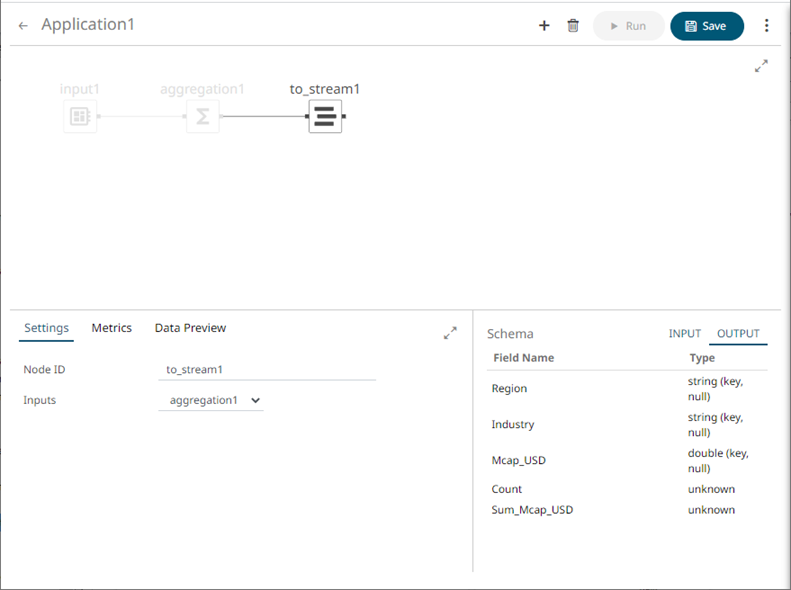The width and height of the screenshot is (791, 590).
Task: Open the Metrics tab
Action: tap(111, 328)
